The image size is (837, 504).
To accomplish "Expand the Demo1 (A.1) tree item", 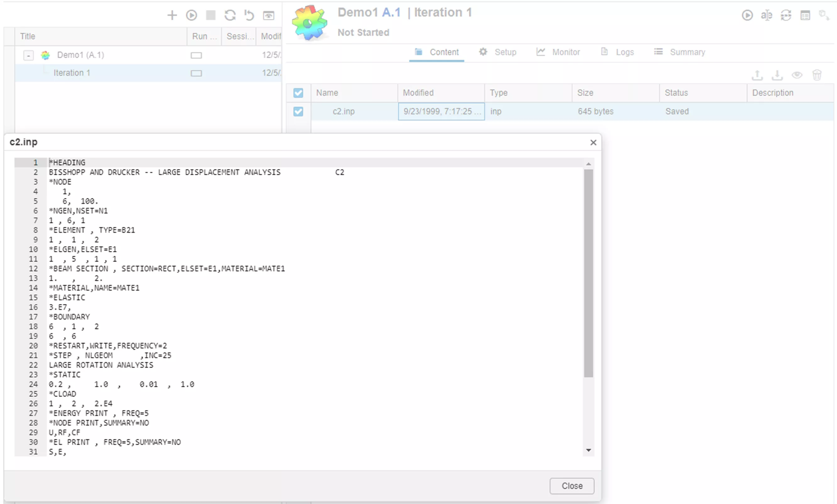I will coord(28,55).
